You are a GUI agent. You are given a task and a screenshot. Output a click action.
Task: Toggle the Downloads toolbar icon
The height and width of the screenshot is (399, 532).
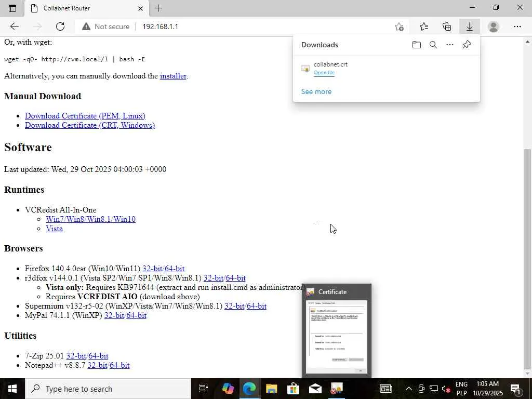(x=470, y=26)
